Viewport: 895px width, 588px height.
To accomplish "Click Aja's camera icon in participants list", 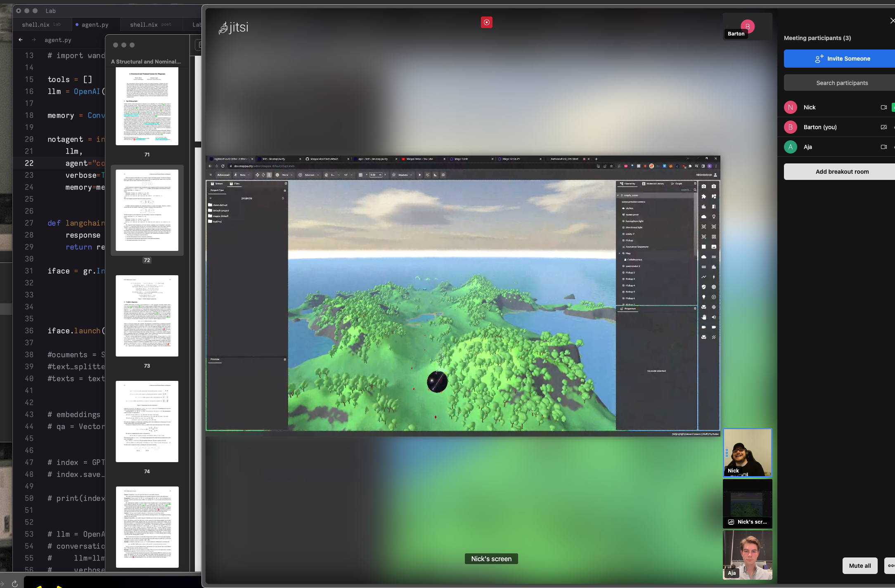I will (883, 147).
